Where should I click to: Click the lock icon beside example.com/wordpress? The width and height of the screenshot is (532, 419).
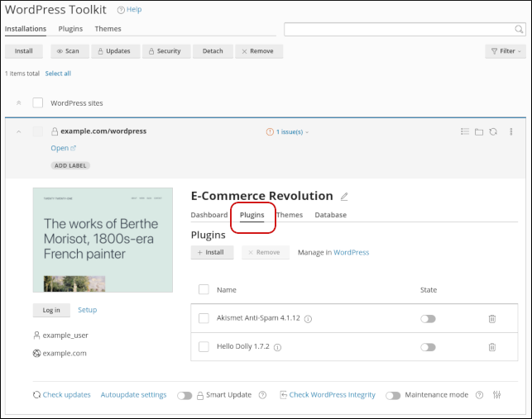pyautogui.click(x=55, y=131)
